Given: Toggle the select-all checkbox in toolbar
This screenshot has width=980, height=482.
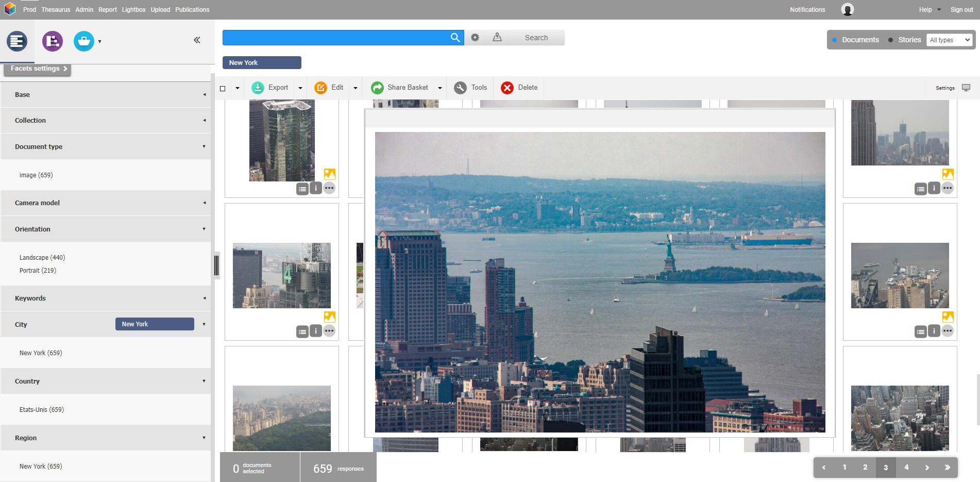Looking at the screenshot, I should click(223, 88).
